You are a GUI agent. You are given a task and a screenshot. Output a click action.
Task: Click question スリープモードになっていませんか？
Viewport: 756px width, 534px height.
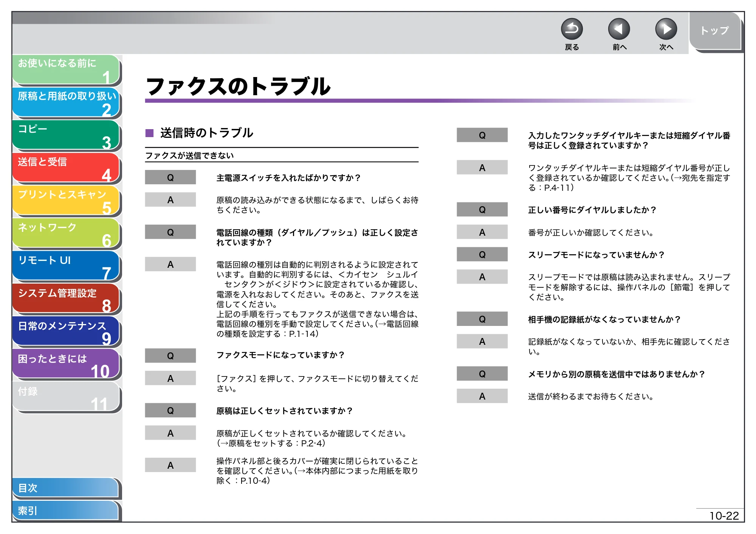tap(596, 255)
